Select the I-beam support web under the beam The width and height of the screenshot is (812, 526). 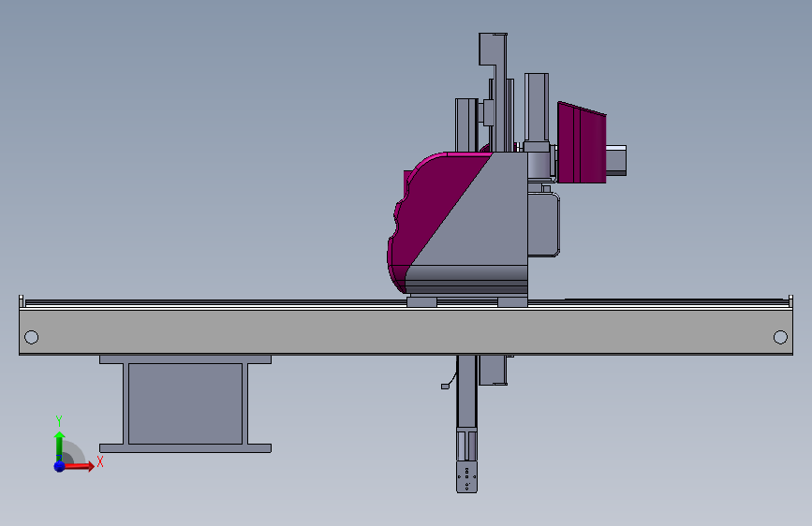(x=185, y=403)
